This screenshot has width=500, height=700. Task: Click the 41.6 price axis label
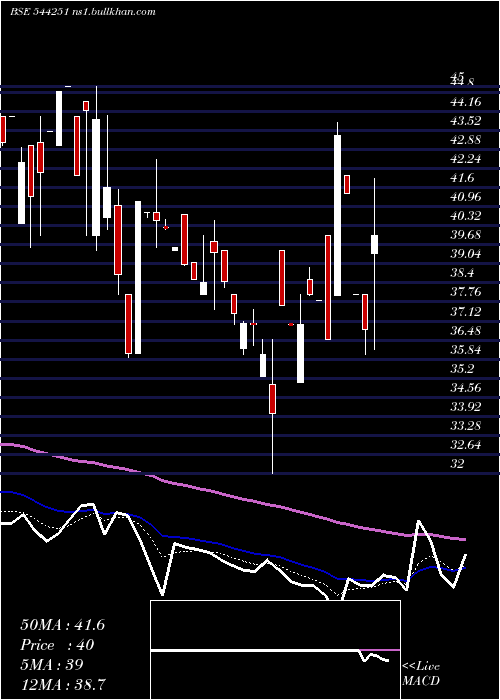click(x=462, y=178)
